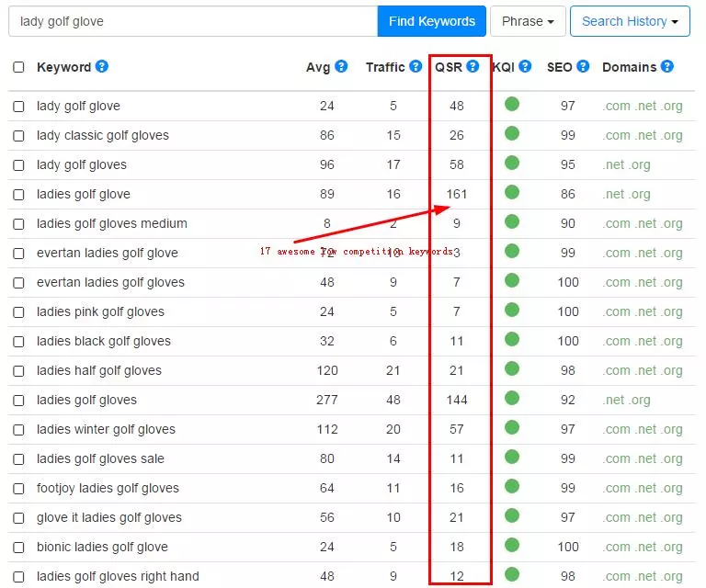This screenshot has height=588, width=706.
Task: Open the glove it ladies golf gloves keyword
Action: tap(109, 518)
